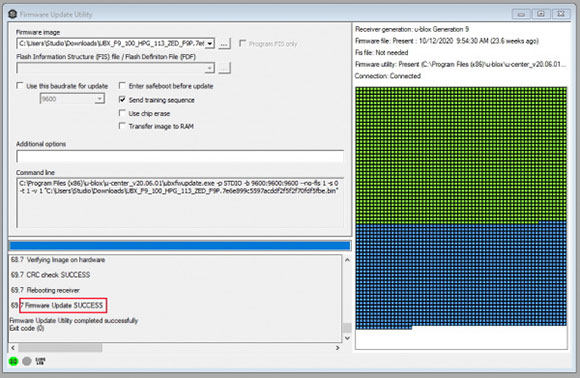This screenshot has height=378, width=580.
Task: Select 'Firmware Update Utility completed successfully' line
Action: (74, 320)
